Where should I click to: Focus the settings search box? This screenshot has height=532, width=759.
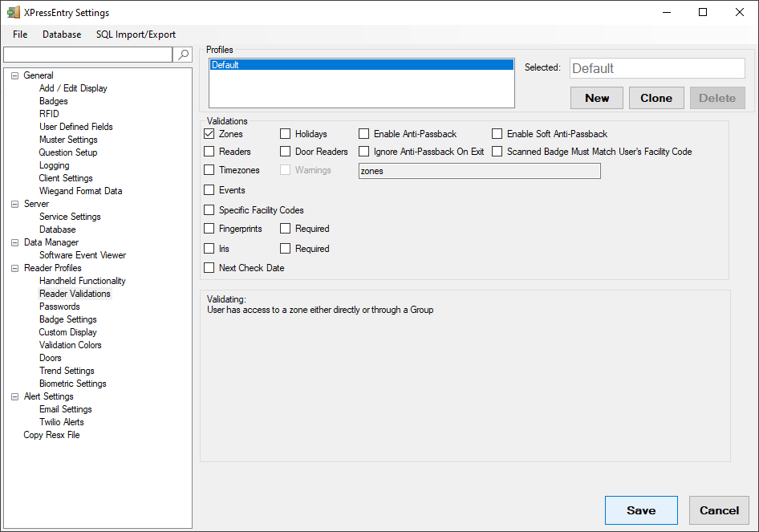88,55
